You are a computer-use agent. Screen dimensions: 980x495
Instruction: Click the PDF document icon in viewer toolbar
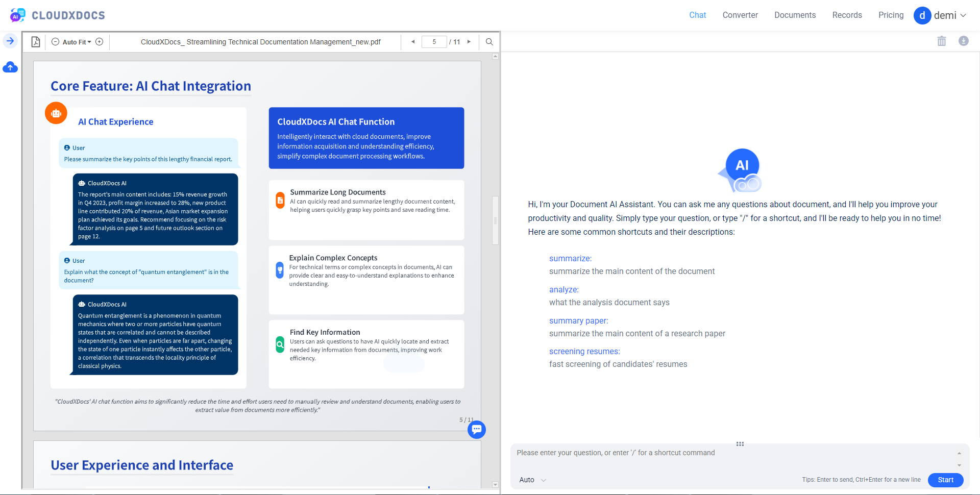tap(36, 42)
